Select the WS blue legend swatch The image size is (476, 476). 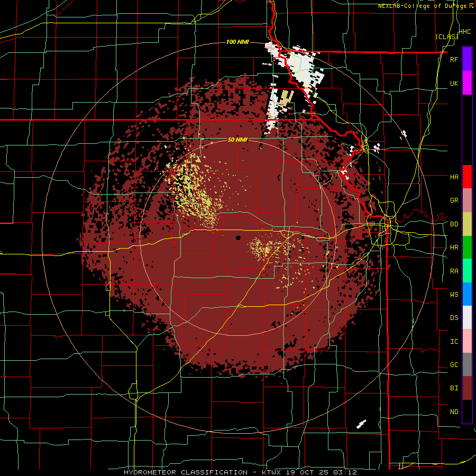(467, 294)
